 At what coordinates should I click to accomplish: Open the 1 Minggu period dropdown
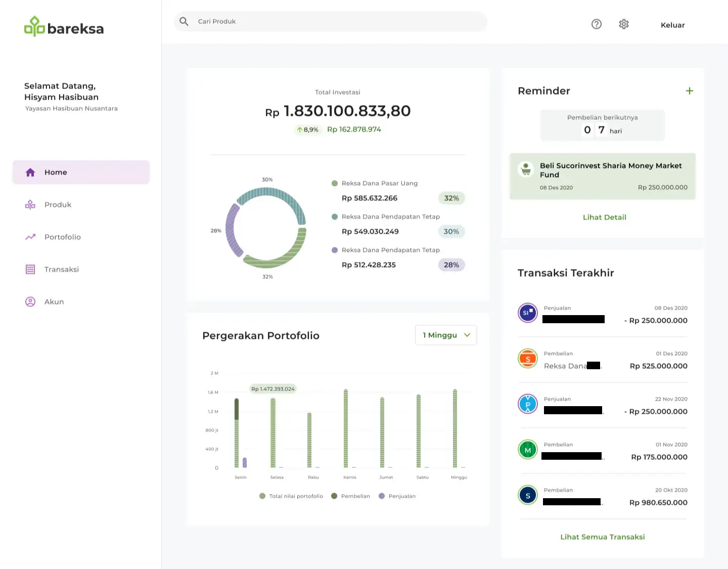point(446,335)
